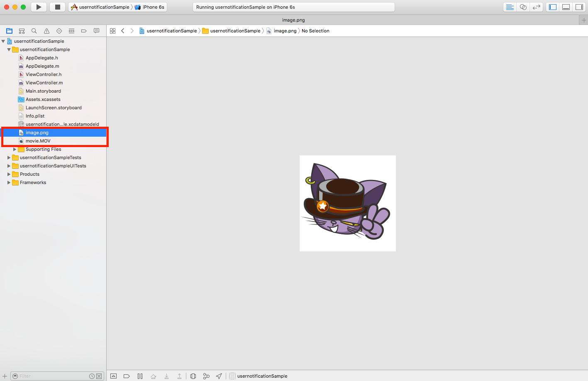Screen dimensions: 588x381
Task: Select usernotificationSample process in debug bar
Action: [x=259, y=376]
